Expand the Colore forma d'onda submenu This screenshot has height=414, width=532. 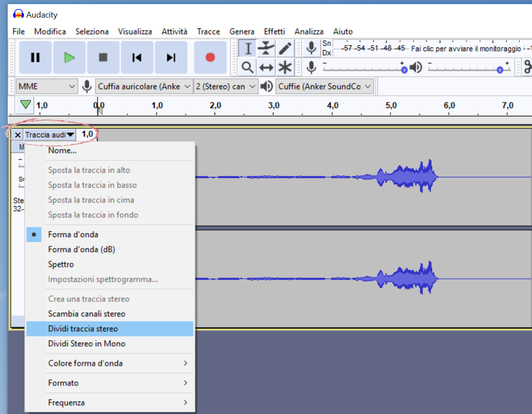click(x=109, y=363)
